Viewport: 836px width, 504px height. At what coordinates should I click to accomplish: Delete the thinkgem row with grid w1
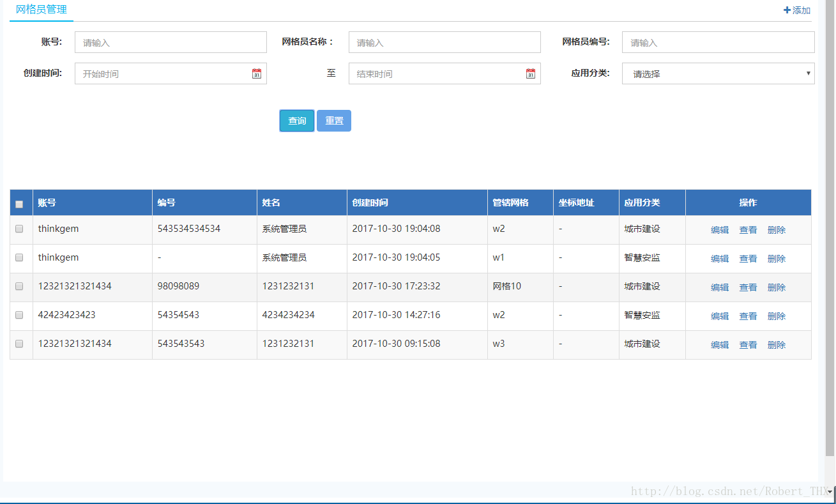[777, 259]
